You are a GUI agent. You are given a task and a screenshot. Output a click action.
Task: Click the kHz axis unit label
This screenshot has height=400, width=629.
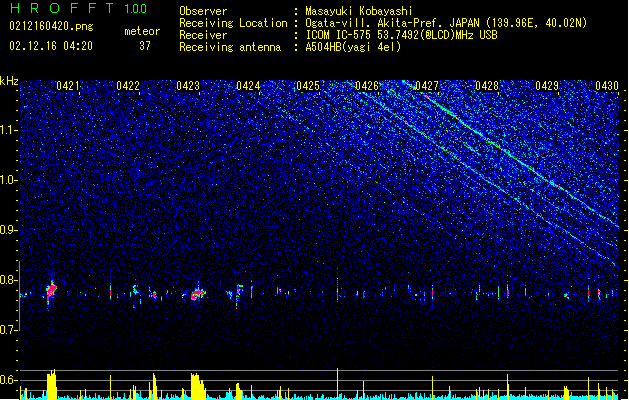coord(9,81)
